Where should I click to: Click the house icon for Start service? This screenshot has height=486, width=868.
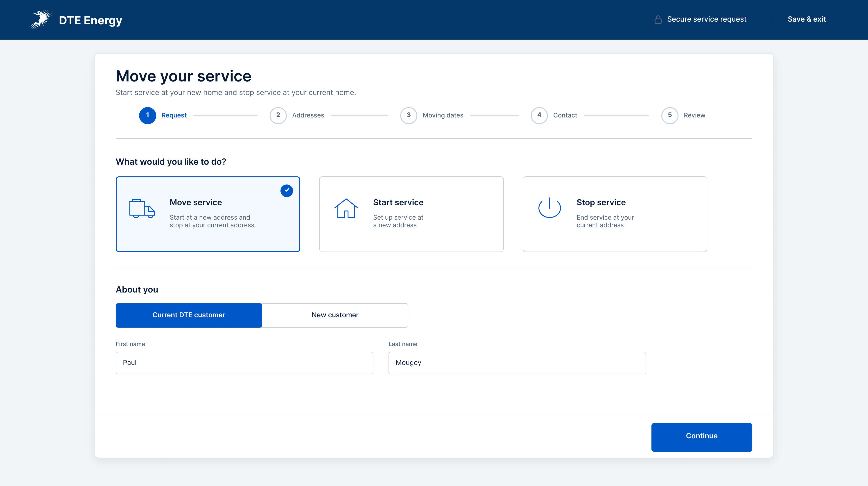pyautogui.click(x=346, y=209)
